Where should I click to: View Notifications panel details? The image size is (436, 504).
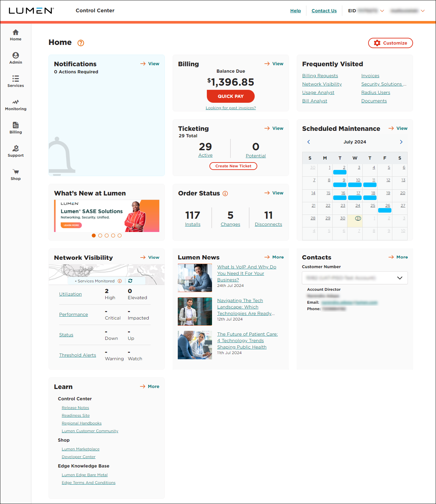click(150, 64)
